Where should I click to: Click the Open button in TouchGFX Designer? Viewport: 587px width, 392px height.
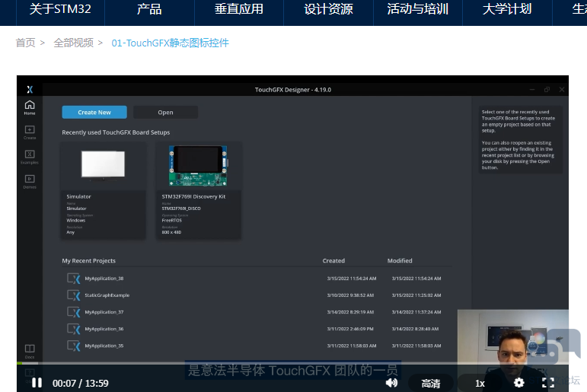165,113
